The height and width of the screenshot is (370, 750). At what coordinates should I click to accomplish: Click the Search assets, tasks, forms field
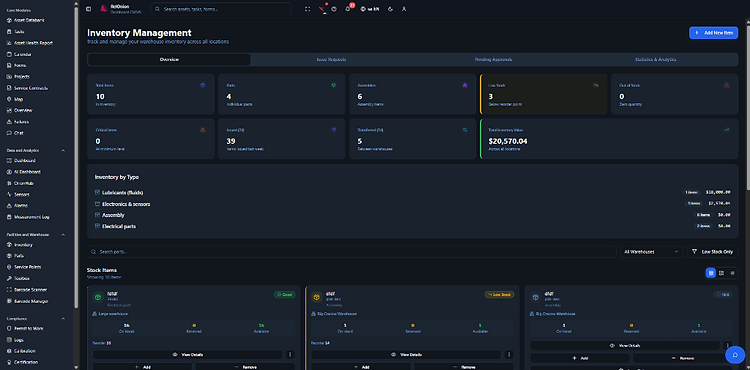click(221, 9)
